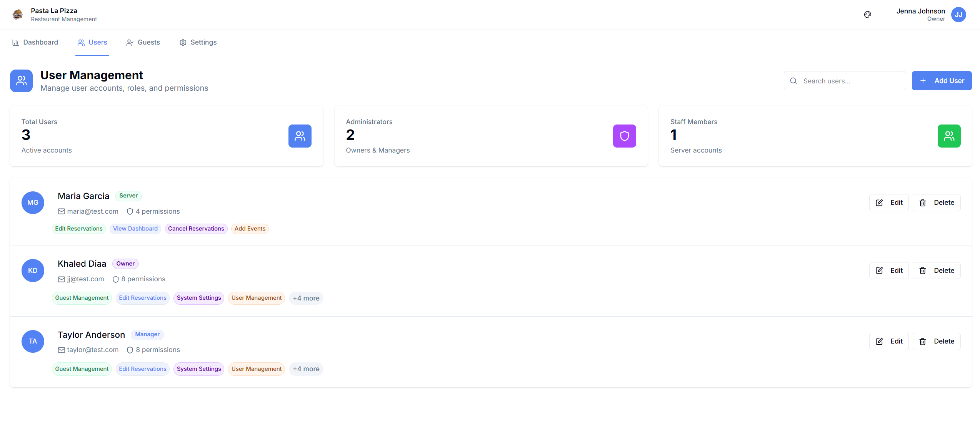
Task: Edit Maria Garcia's account
Action: tap(888, 203)
